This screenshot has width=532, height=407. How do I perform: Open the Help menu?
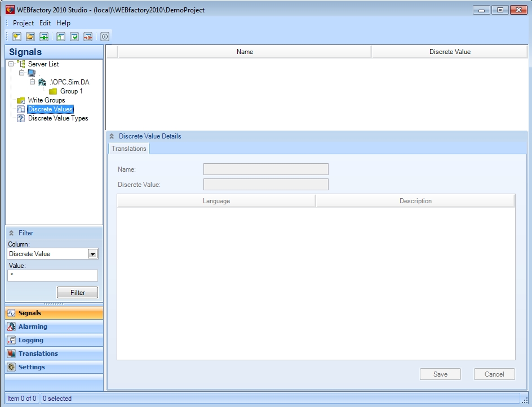(63, 23)
